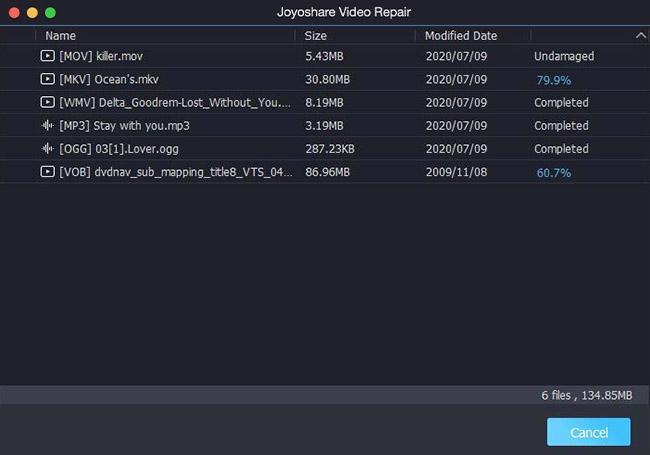The image size is (650, 455).
Task: Select the dvdnav_sub_mapping_title8 VOB file name
Action: pyautogui.click(x=176, y=172)
